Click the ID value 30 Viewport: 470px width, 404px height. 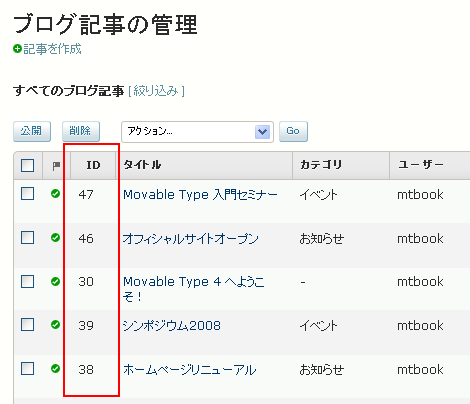[x=86, y=282]
